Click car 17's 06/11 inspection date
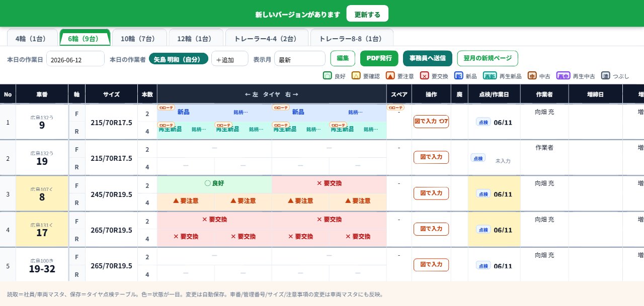Viewport: 644px width, 306px height. coord(503,230)
